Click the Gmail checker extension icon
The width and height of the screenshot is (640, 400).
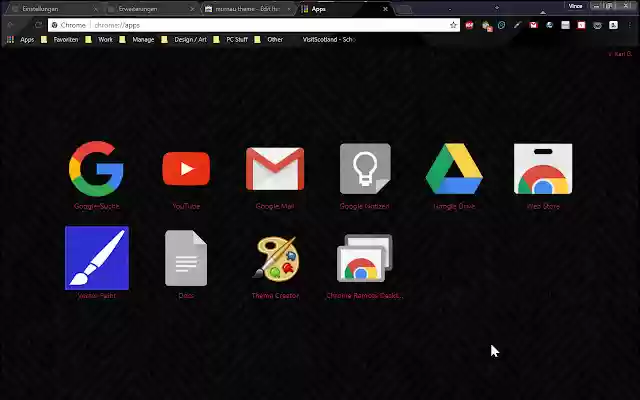pyautogui.click(x=533, y=25)
